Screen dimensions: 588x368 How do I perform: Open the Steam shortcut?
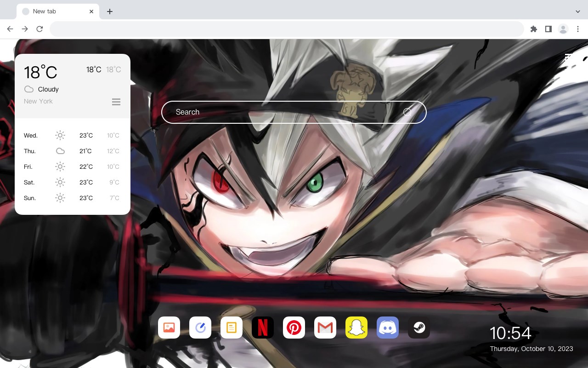[x=419, y=328]
